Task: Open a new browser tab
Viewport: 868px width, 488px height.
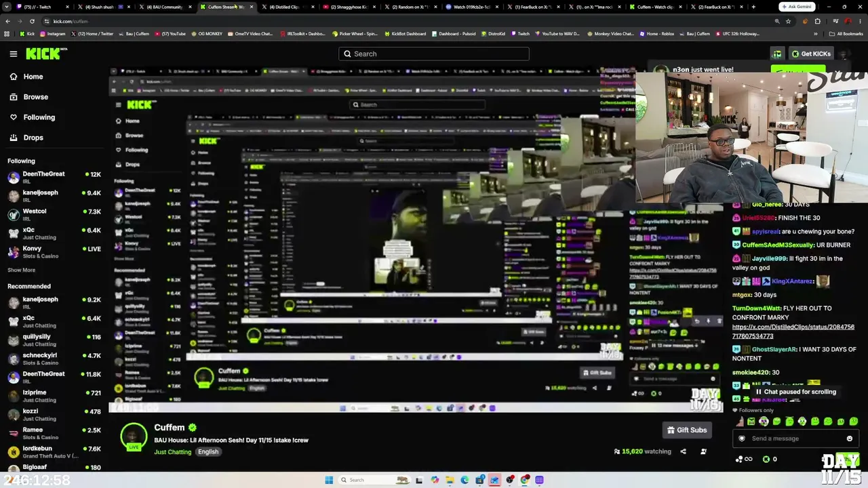Action: [x=753, y=7]
